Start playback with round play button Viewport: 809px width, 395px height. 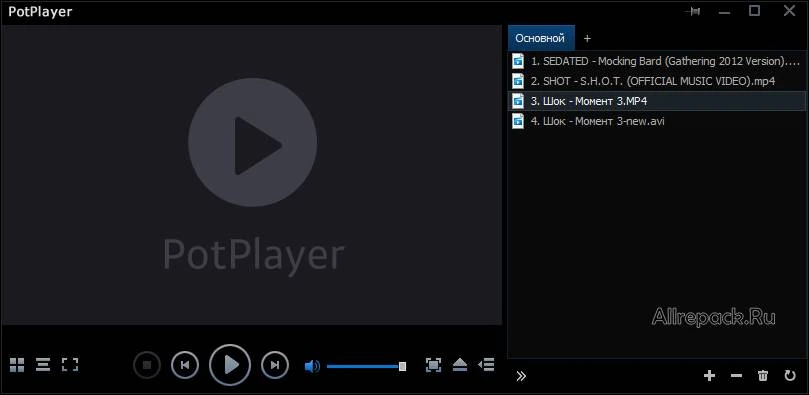(230, 365)
